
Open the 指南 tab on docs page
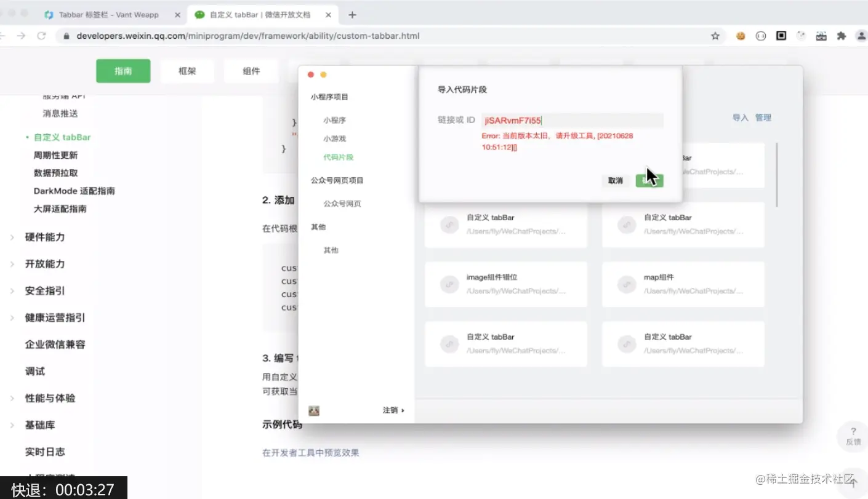point(123,71)
